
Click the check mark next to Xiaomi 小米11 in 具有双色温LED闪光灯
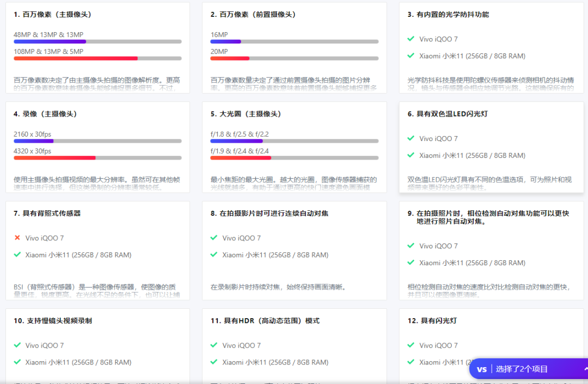(411, 155)
